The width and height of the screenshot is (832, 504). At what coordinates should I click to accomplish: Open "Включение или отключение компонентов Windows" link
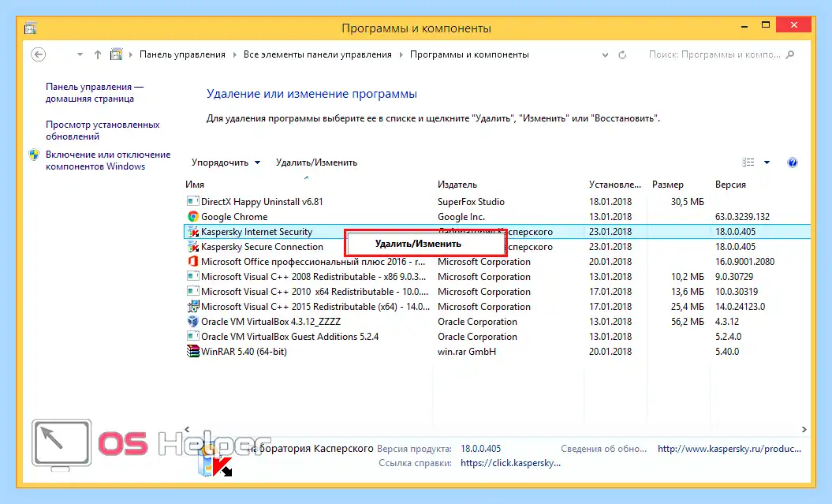(108, 160)
